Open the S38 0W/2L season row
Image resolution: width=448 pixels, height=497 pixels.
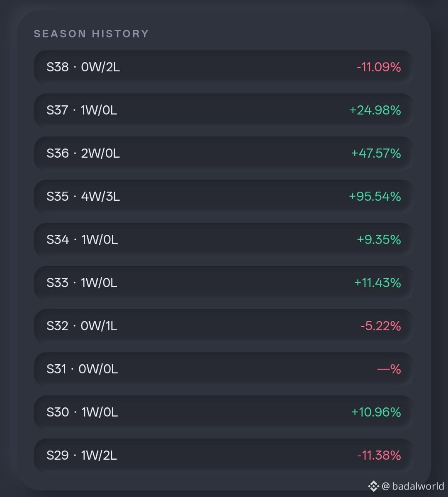point(224,67)
